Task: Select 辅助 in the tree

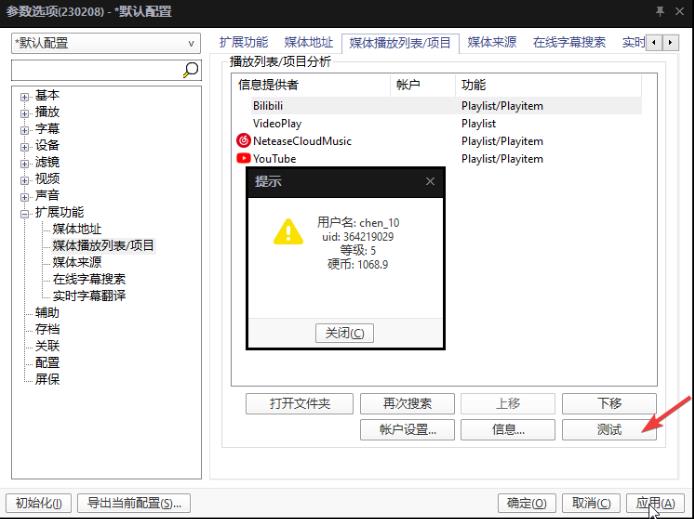Action: click(47, 312)
